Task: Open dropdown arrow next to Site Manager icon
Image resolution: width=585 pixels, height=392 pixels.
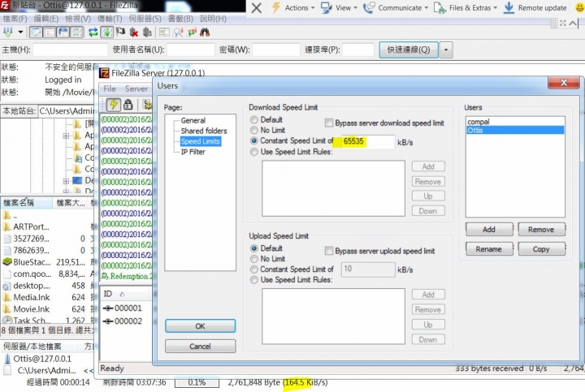Action: point(20,32)
